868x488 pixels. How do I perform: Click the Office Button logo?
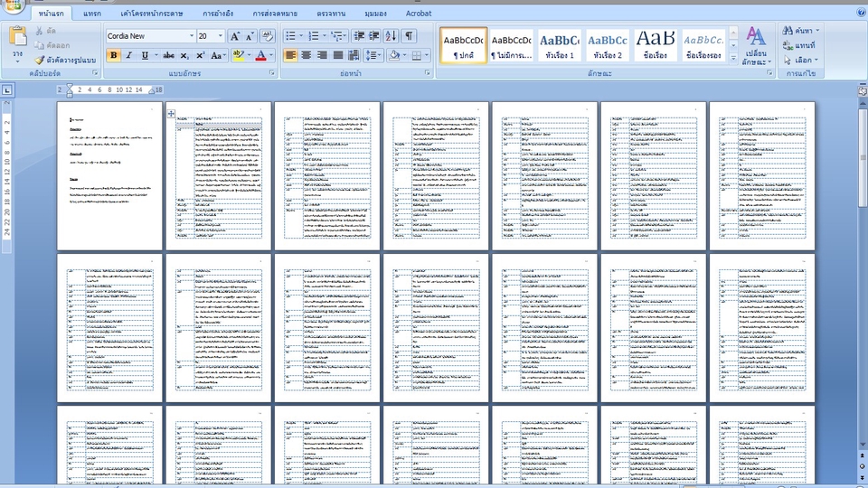14,5
